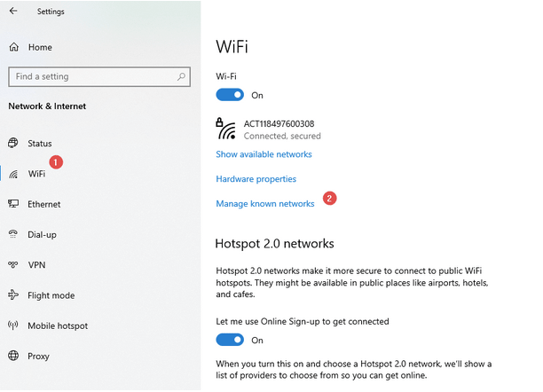Open Hardware properties link
The image size is (543, 392).
point(256,179)
